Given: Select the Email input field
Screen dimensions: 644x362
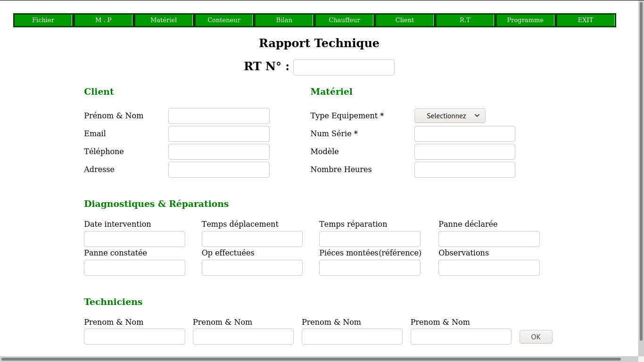Looking at the screenshot, I should pos(219,134).
